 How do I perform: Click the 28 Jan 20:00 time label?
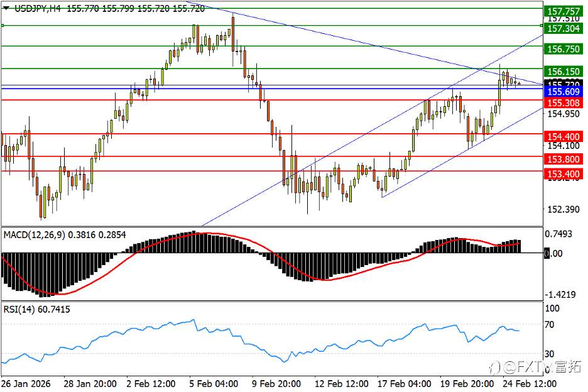click(x=90, y=384)
